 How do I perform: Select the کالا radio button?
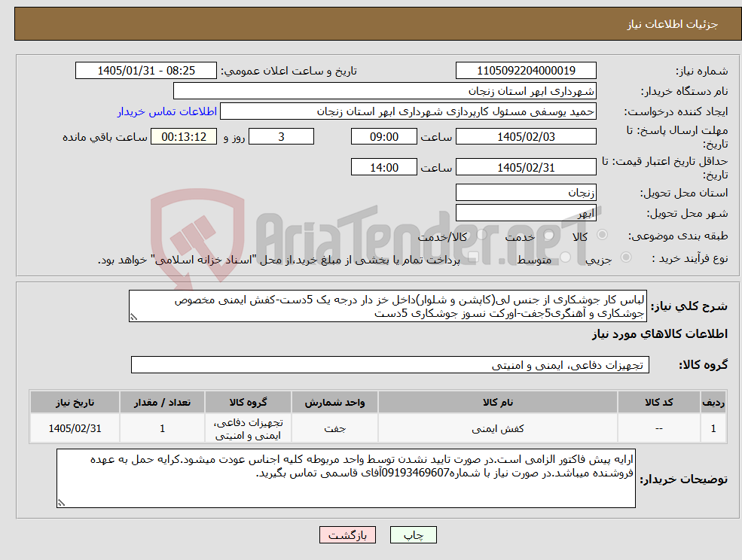pyautogui.click(x=603, y=235)
